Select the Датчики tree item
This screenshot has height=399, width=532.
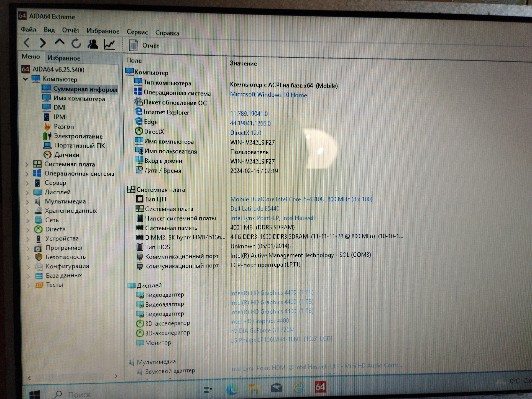click(61, 155)
